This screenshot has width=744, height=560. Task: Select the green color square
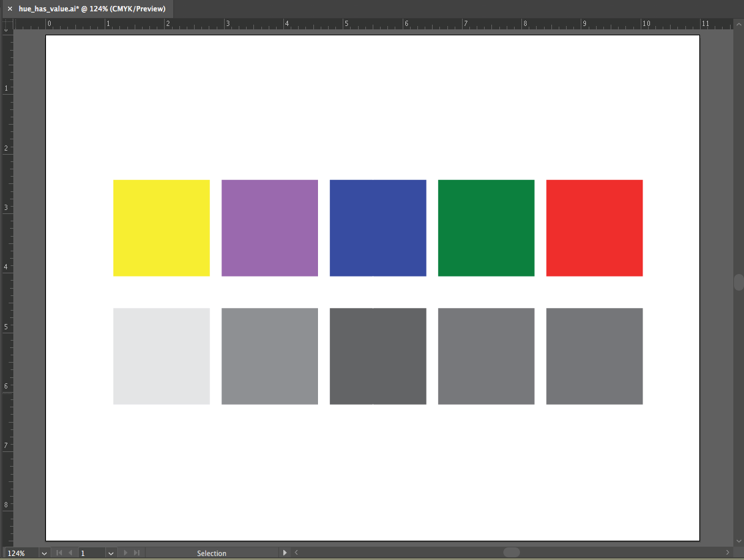pos(486,228)
